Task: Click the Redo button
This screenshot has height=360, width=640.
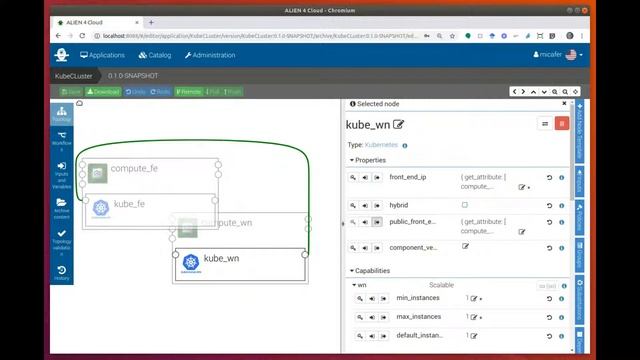Action: coord(160,92)
